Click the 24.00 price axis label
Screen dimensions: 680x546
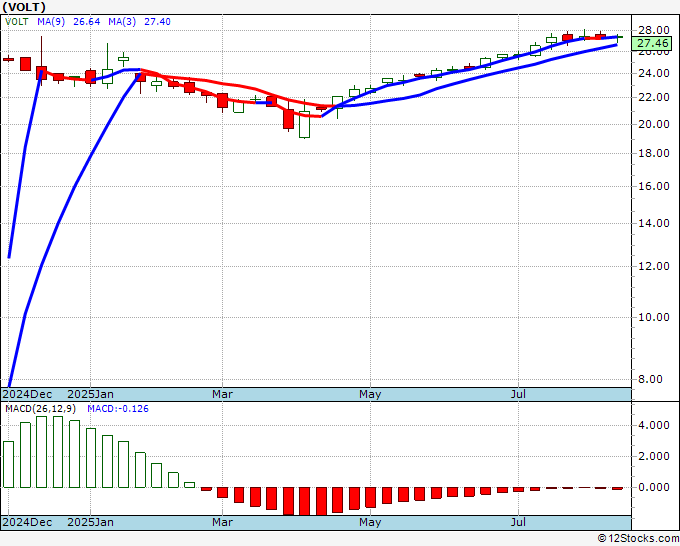pos(654,73)
